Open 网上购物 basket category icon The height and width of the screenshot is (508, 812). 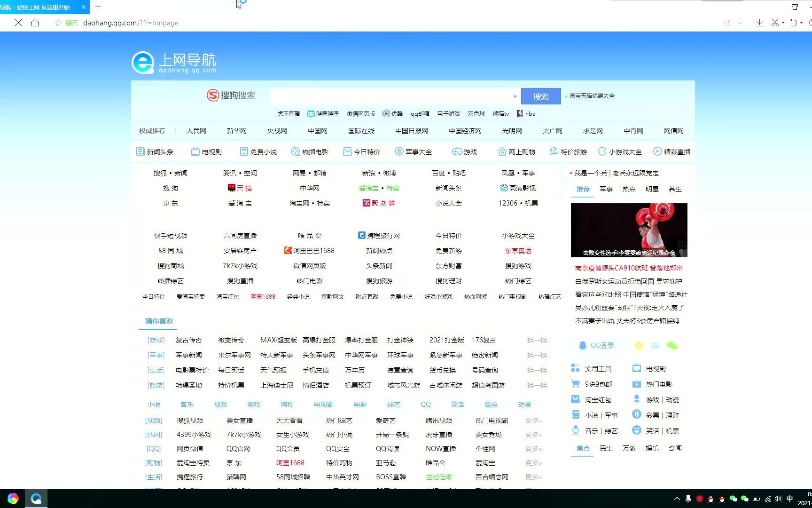point(502,151)
